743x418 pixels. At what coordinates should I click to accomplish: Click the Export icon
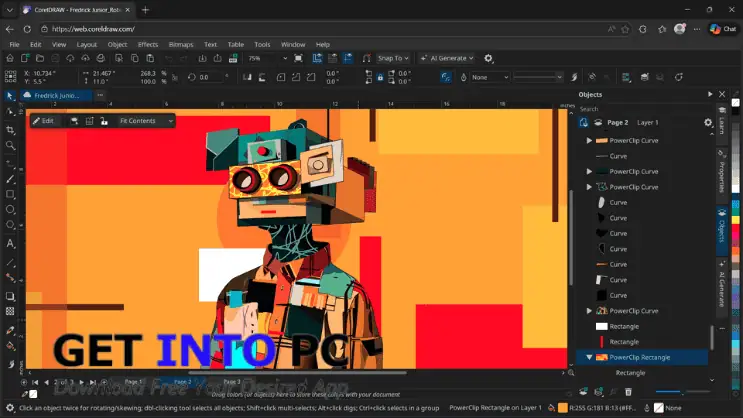[x=217, y=58]
